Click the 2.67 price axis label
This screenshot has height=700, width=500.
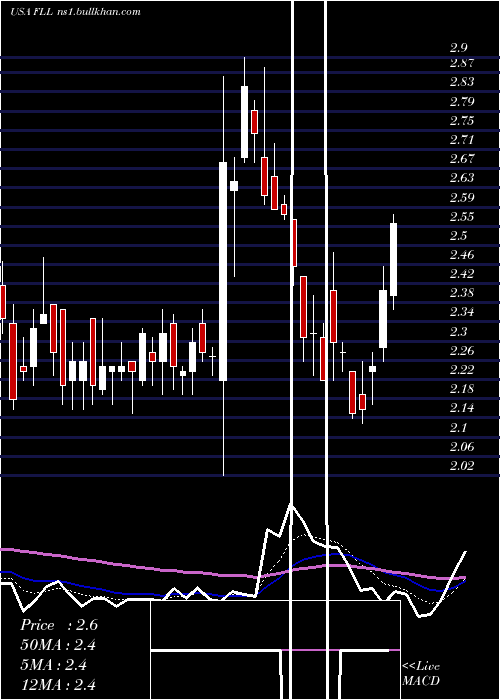tap(462, 159)
